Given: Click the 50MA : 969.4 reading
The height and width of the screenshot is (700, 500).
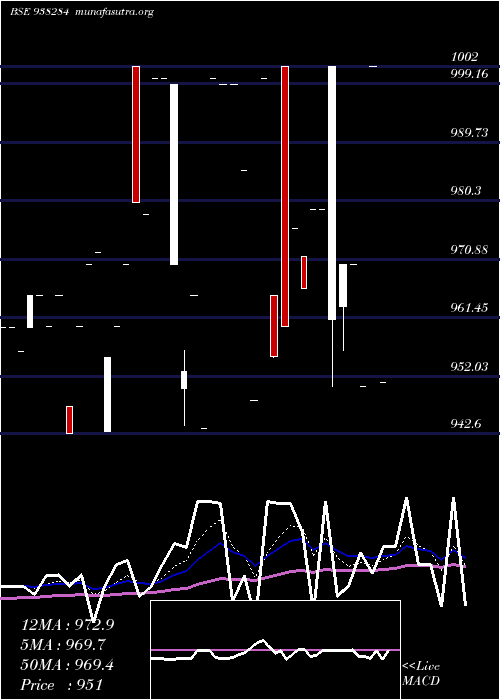Looking at the screenshot, I should tap(67, 665).
